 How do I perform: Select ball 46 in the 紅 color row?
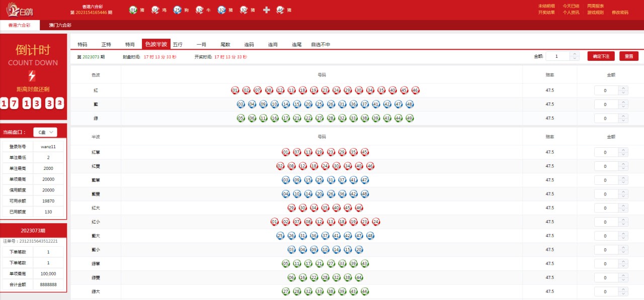[x=415, y=90]
